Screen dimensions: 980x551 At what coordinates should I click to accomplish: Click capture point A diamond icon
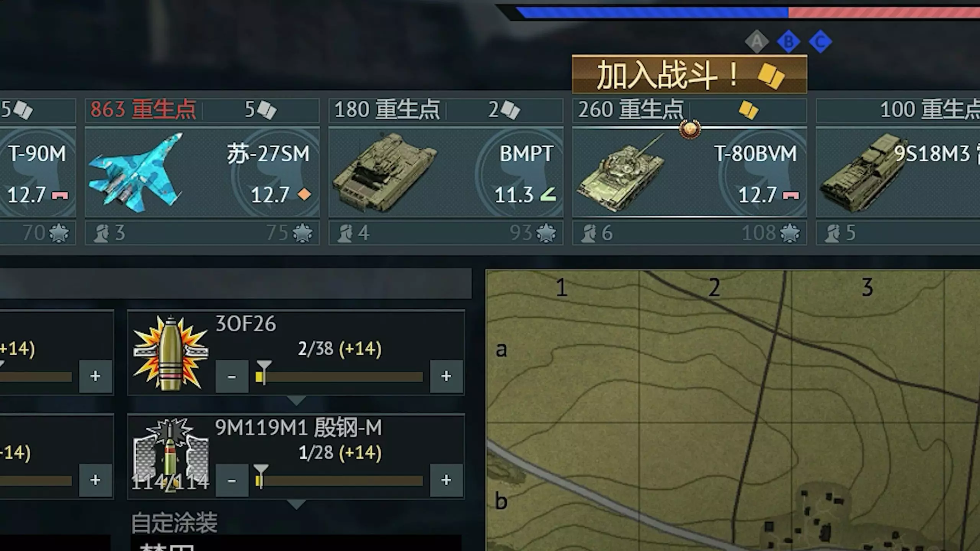[x=757, y=41]
